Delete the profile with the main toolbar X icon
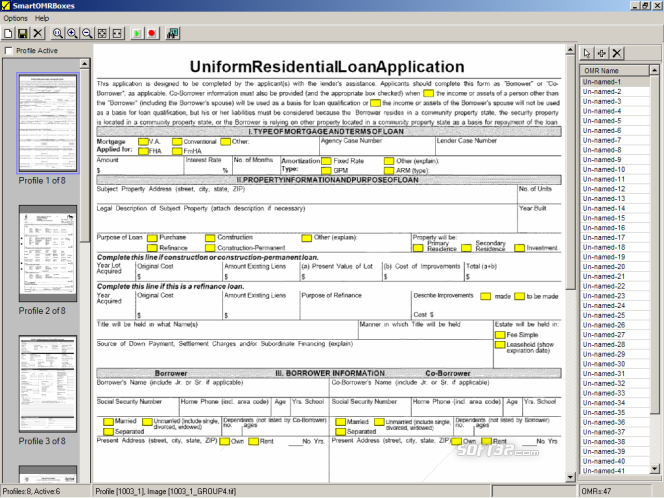The height and width of the screenshot is (498, 664). point(38,33)
